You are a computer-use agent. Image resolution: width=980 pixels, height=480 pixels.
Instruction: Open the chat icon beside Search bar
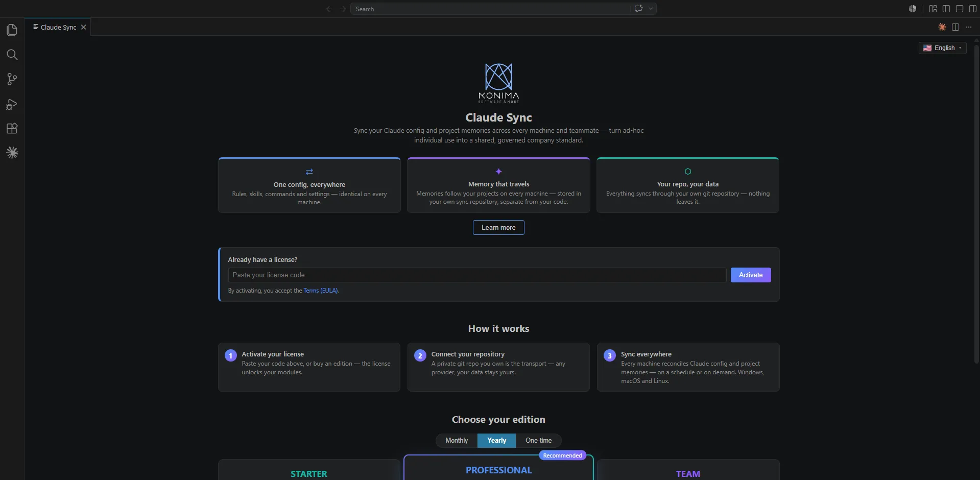coord(638,9)
